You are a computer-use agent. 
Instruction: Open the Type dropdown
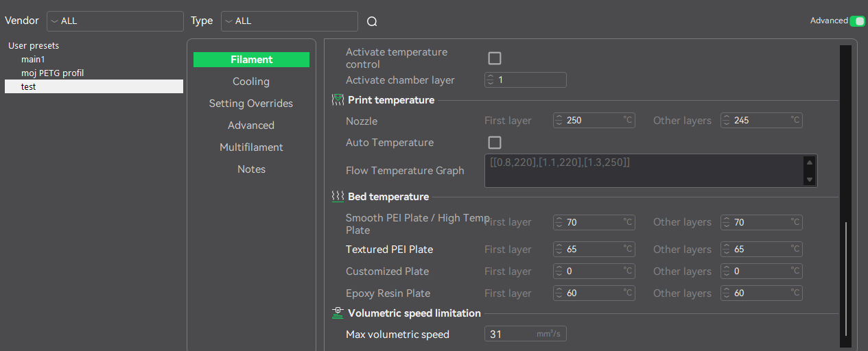point(289,21)
